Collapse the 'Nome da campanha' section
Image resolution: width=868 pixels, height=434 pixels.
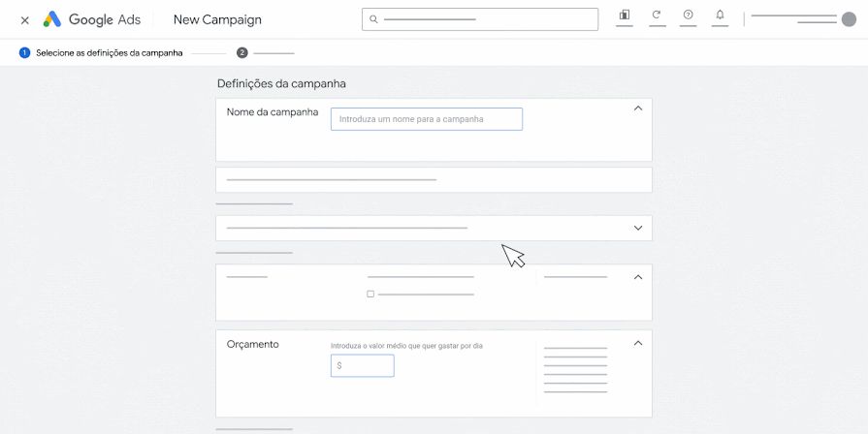[638, 108]
